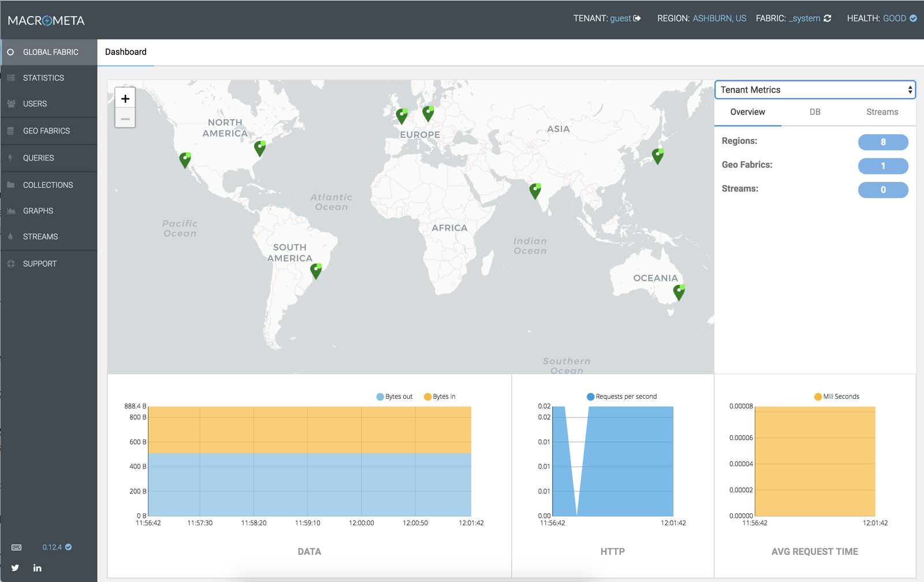Screen dimensions: 924x582
Task: Click the keyboard shortcuts icon
Action: click(17, 547)
